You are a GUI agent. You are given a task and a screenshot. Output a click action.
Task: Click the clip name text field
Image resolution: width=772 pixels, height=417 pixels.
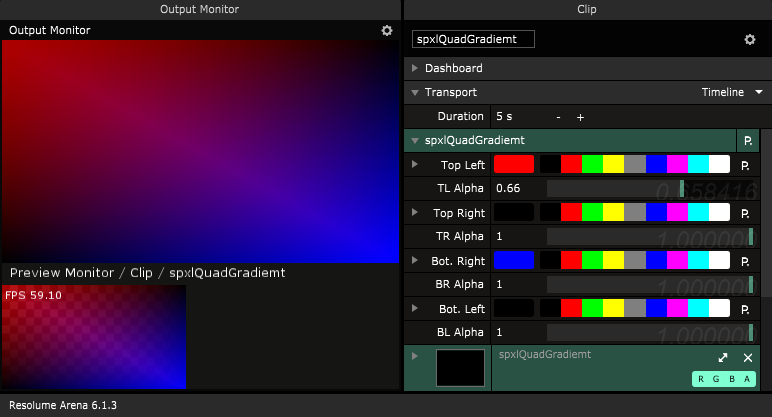[473, 39]
